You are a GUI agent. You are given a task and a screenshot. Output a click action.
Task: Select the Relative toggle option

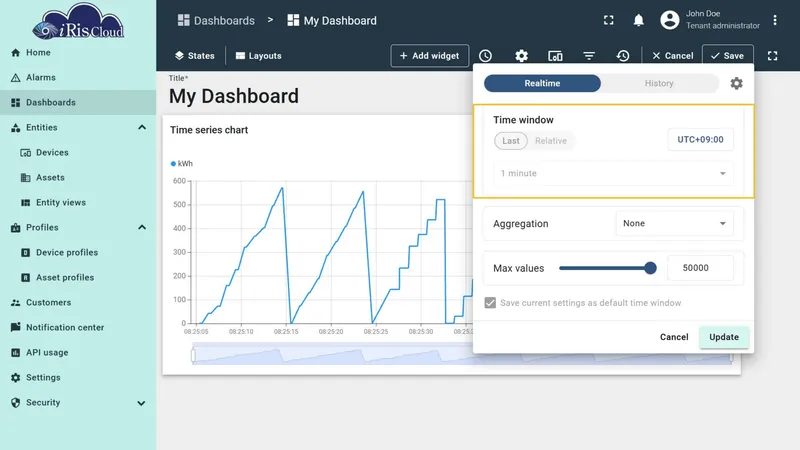(551, 141)
